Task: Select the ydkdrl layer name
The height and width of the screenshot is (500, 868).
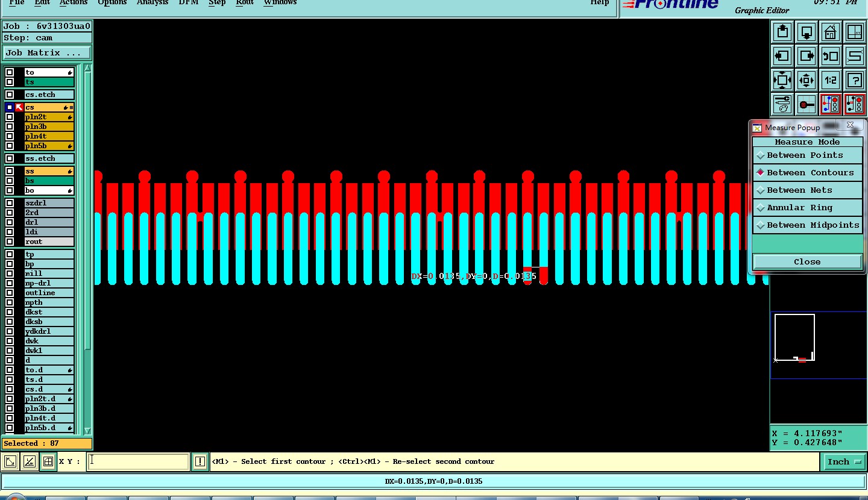Action: [49, 331]
